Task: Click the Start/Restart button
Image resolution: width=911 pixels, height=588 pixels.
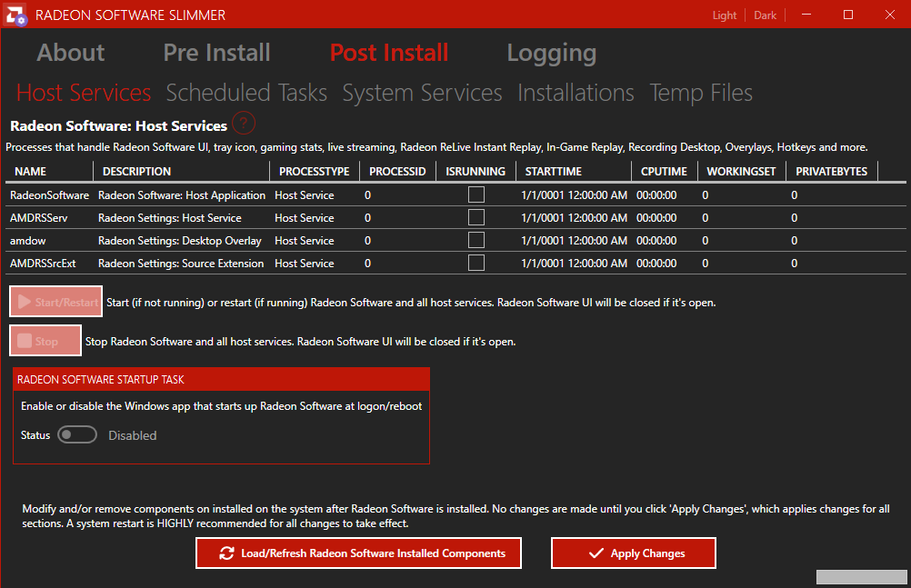Action: 55,302
